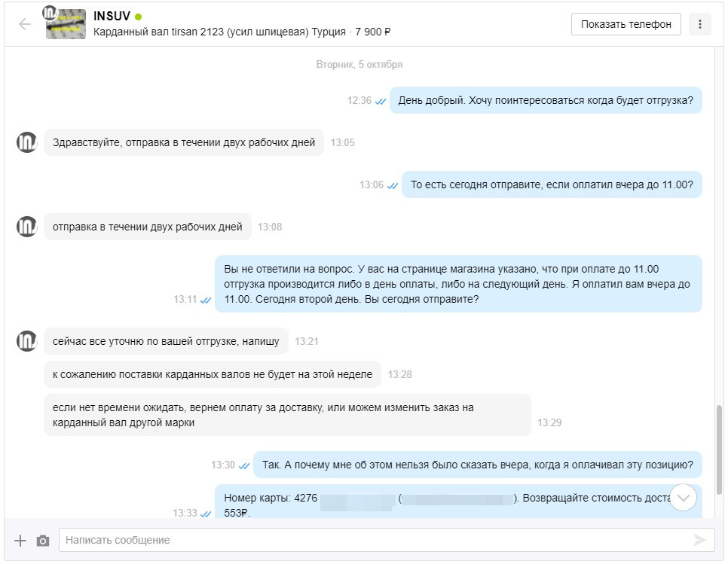Focus the Написать сообщение input field
Viewport: 728px width, 564px height.
(377, 540)
